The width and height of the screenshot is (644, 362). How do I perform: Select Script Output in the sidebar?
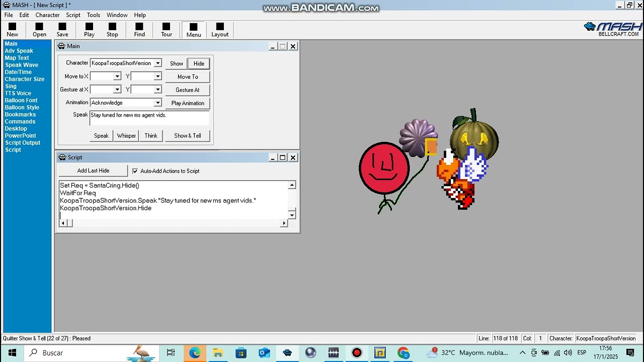[23, 143]
